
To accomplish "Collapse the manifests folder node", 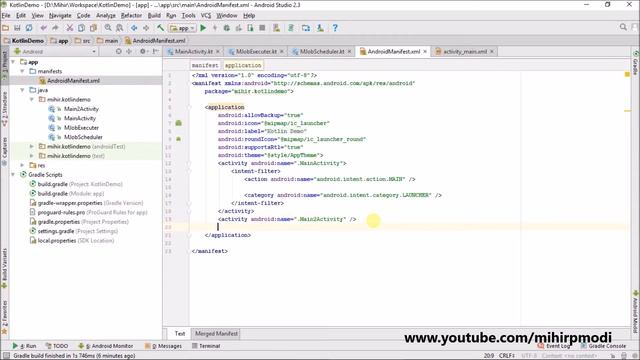I will (x=22, y=71).
